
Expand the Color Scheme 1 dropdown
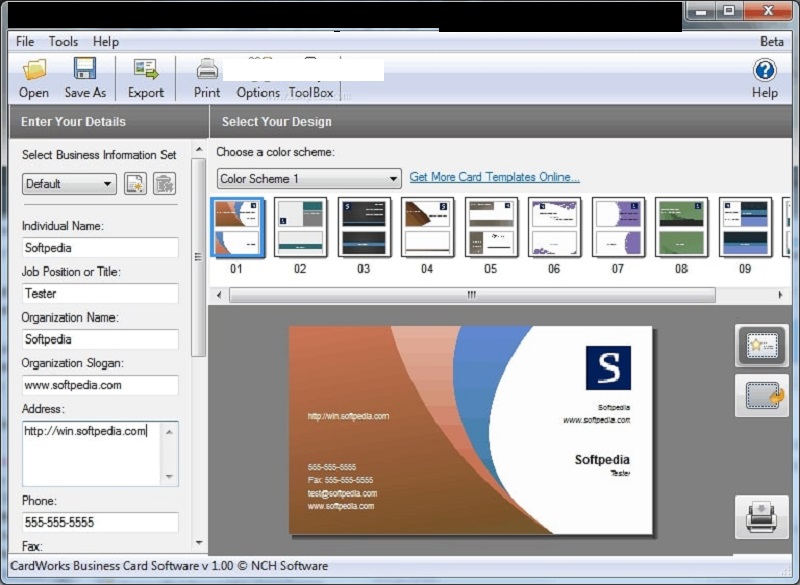(x=309, y=179)
